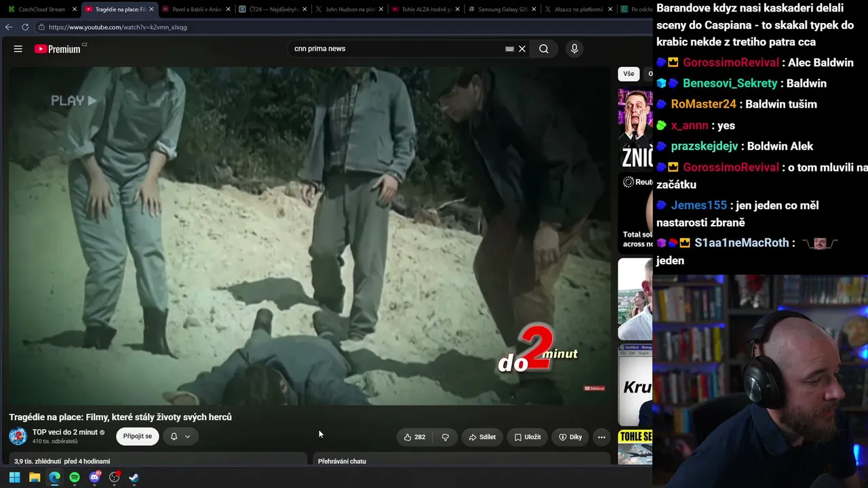This screenshot has width=868, height=488.
Task: Share the video with Sdílet
Action: 482,437
